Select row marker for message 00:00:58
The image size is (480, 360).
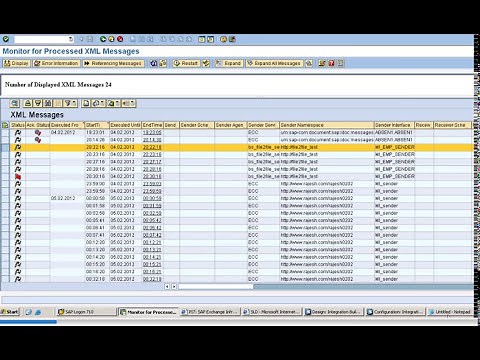coord(5,198)
